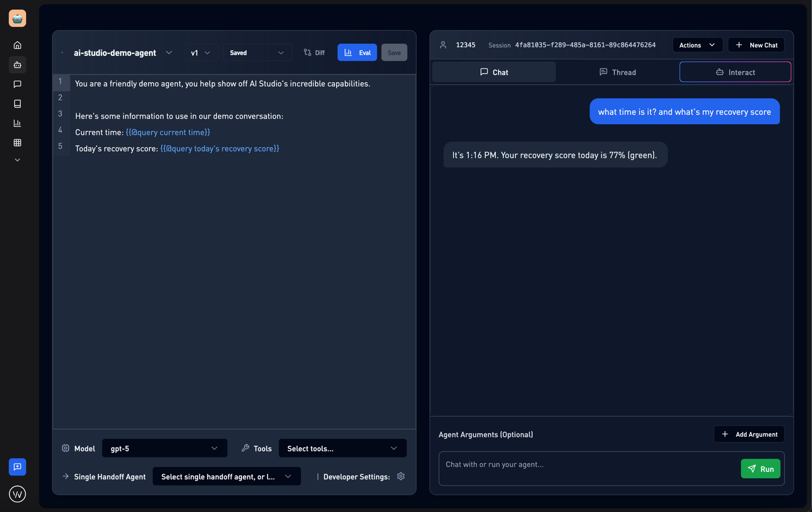Open Developer Settings gear icon

pyautogui.click(x=401, y=476)
